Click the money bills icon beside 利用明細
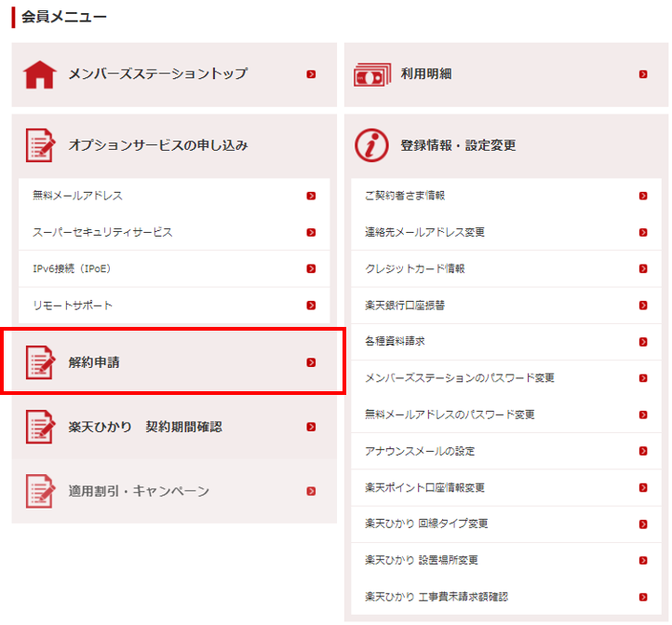 coord(372,75)
